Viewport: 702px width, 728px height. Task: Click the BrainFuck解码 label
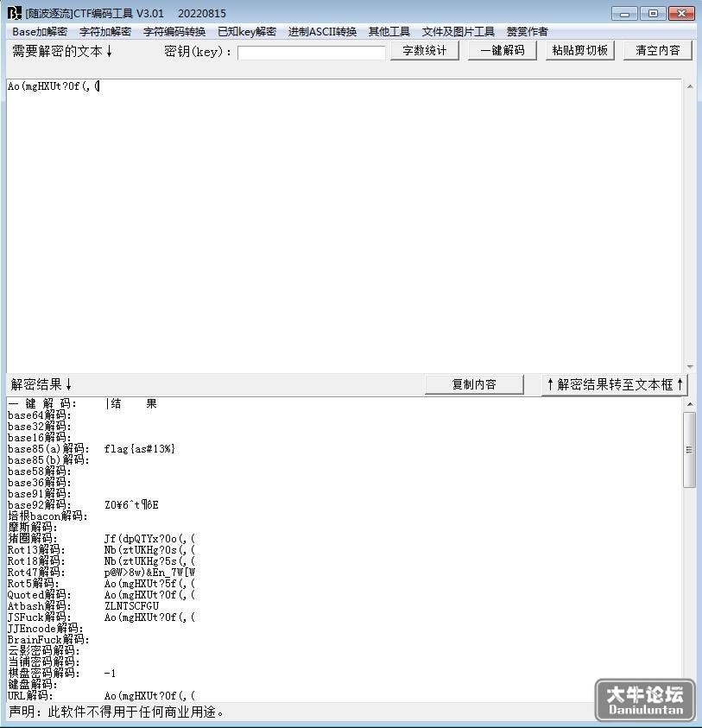tap(48, 639)
